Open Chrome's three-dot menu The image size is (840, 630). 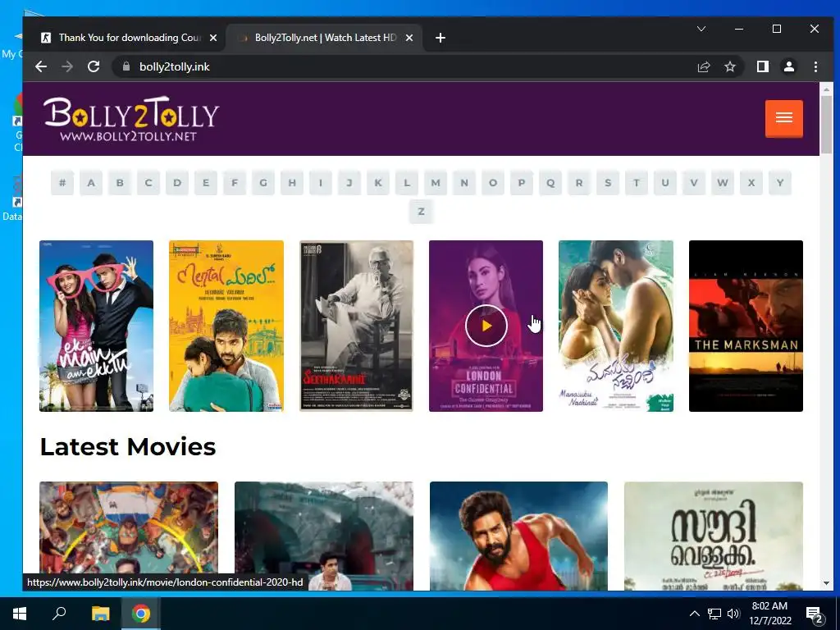pos(815,66)
